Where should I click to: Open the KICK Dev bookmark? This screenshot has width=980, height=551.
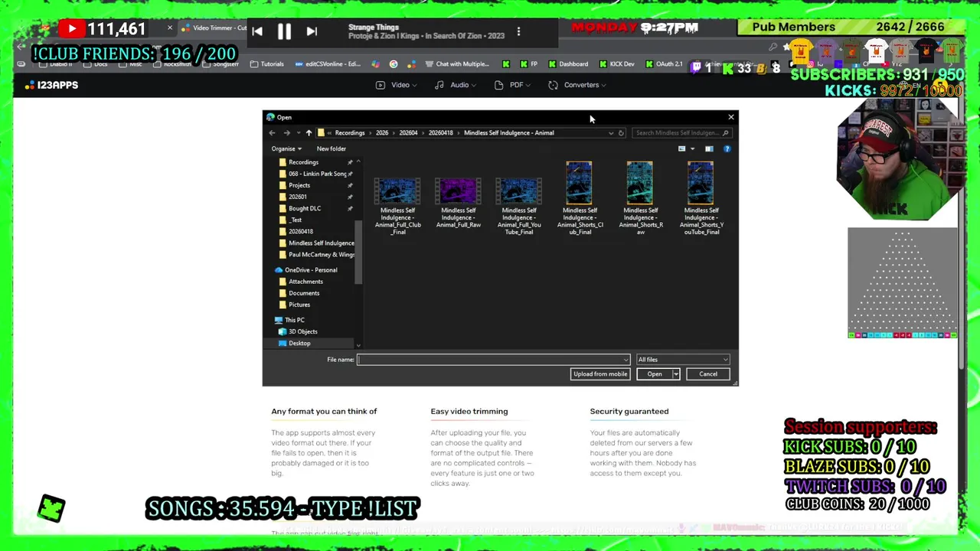pyautogui.click(x=617, y=64)
